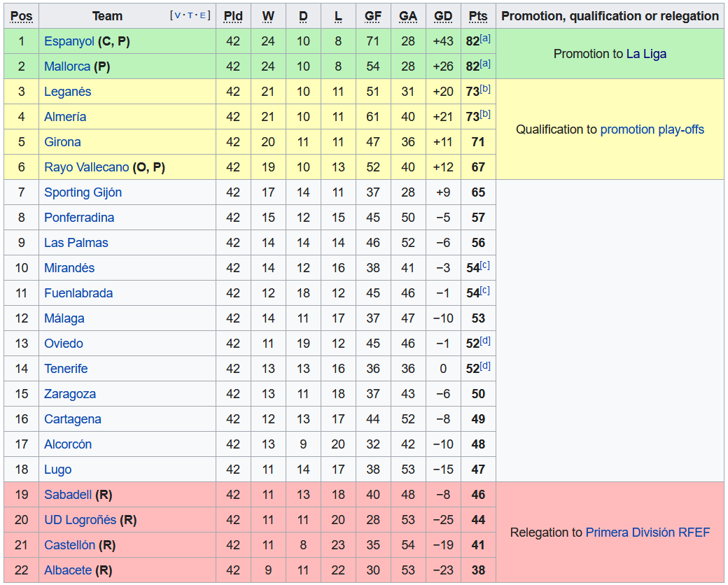Viewport: 728px width, 585px height.
Task: Open the La Liga promotion link
Action: 645,54
